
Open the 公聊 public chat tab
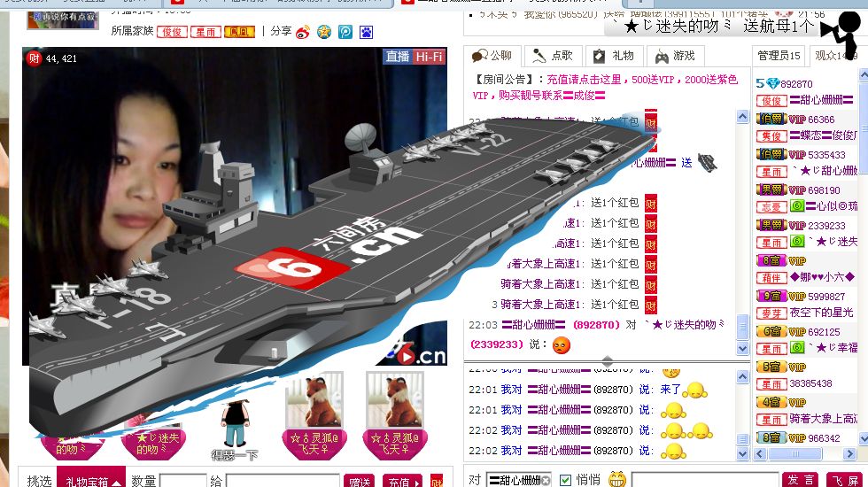coord(492,56)
